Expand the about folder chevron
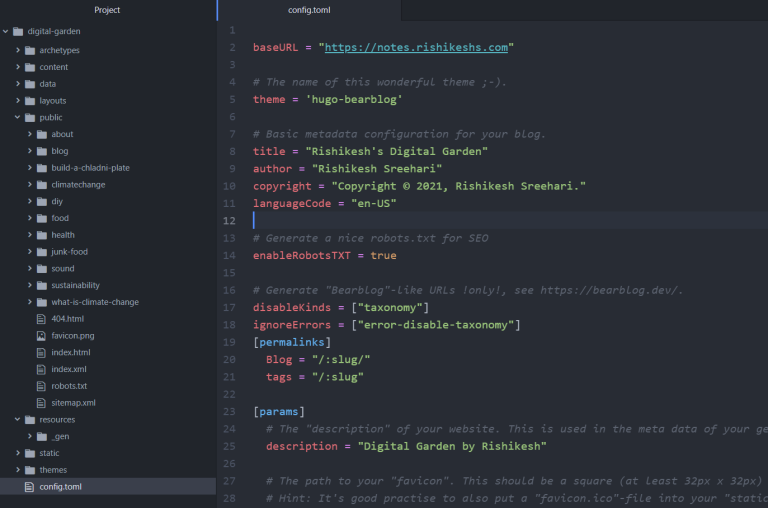 pos(29,134)
